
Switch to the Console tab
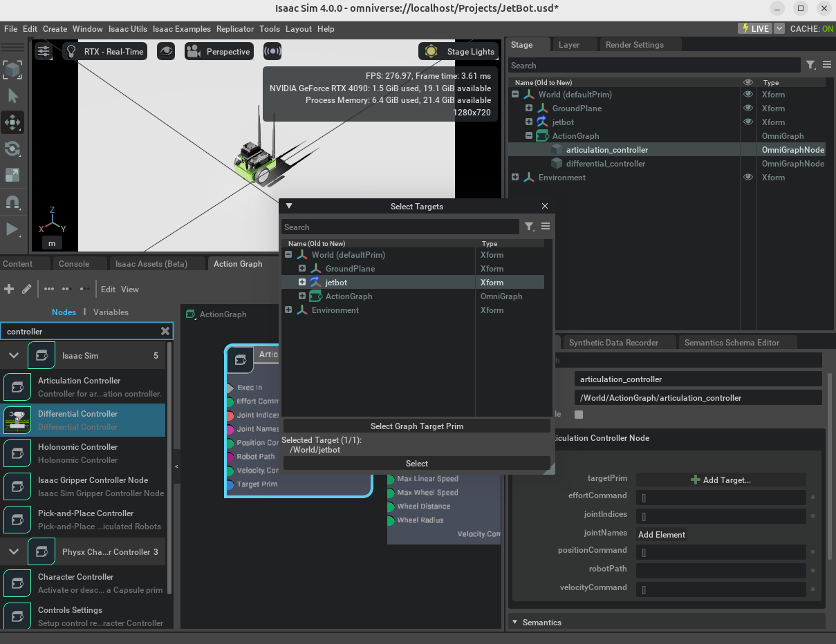[74, 264]
